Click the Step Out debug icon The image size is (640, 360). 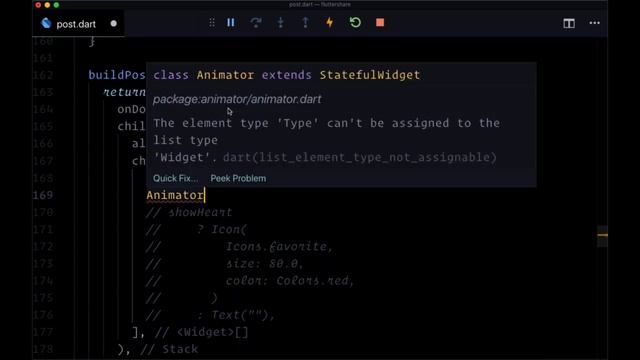[305, 23]
